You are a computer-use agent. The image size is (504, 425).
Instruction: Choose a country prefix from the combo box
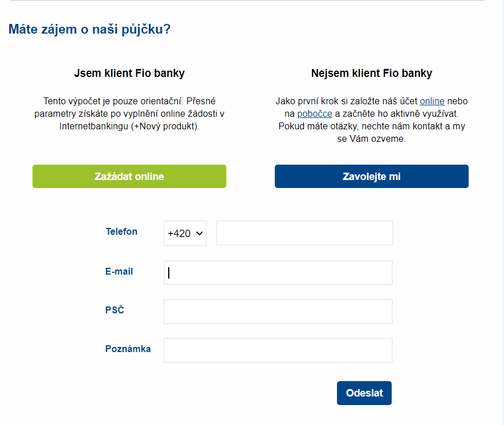coord(185,233)
